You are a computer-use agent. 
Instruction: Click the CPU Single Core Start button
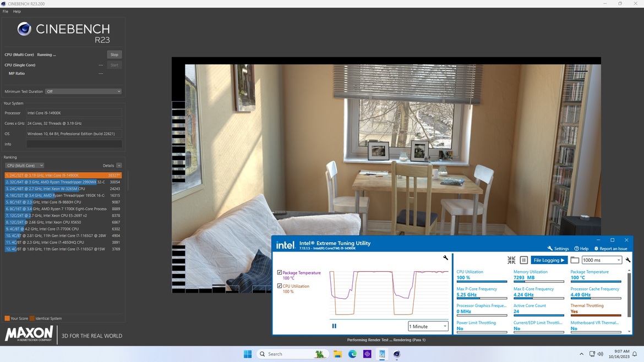[x=114, y=65]
